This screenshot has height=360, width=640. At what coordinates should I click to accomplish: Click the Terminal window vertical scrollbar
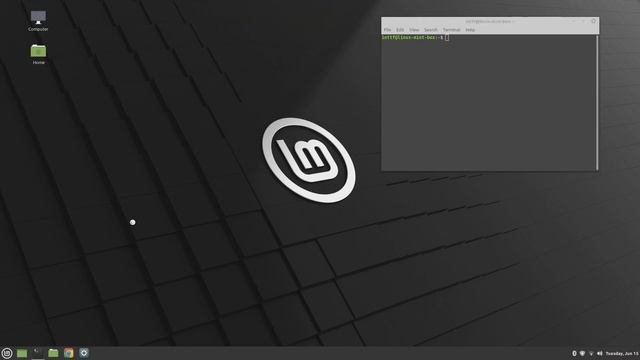tap(597, 102)
